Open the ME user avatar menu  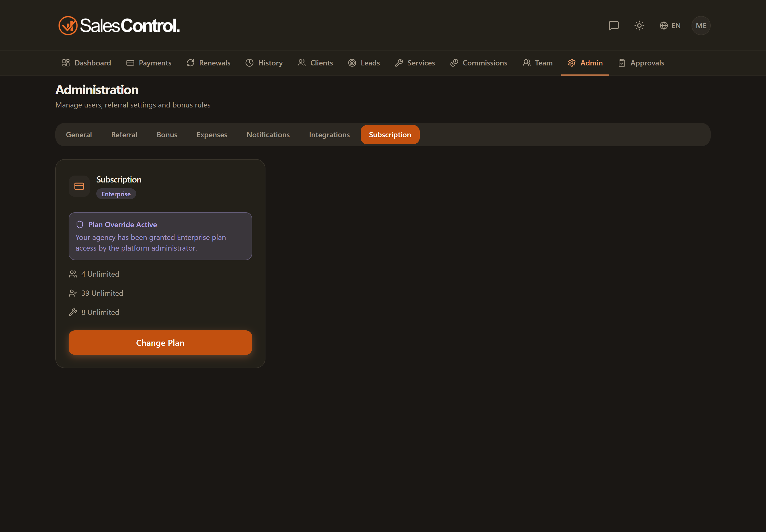(x=701, y=26)
